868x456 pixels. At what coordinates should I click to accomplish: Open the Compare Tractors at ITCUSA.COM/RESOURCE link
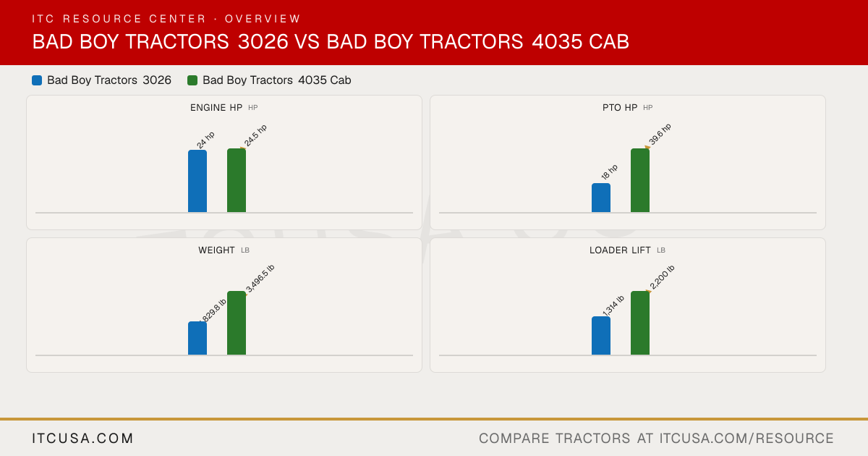coord(656,439)
